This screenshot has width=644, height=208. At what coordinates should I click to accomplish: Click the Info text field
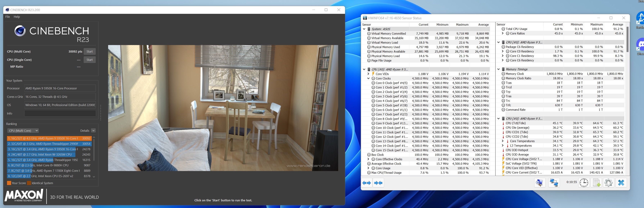60,113
